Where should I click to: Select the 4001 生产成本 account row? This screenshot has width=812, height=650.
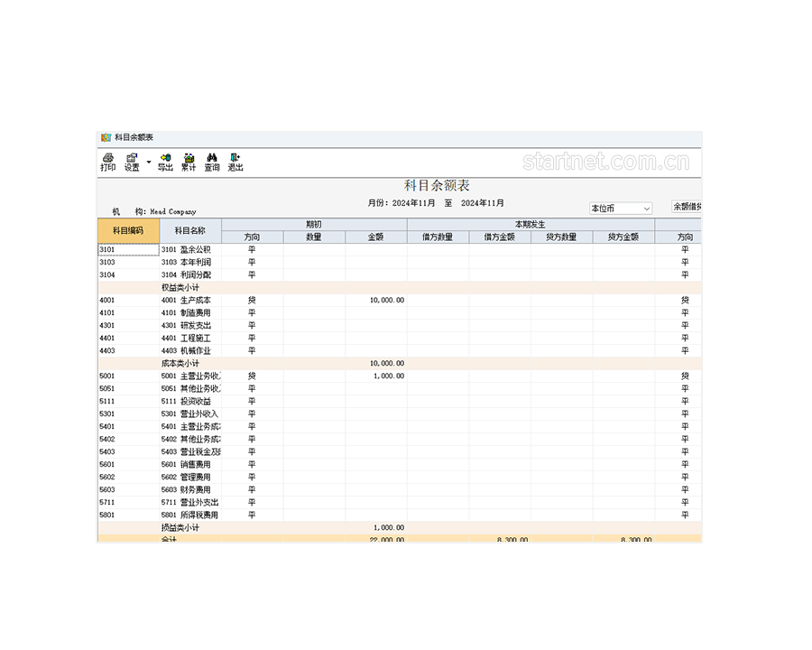189,300
